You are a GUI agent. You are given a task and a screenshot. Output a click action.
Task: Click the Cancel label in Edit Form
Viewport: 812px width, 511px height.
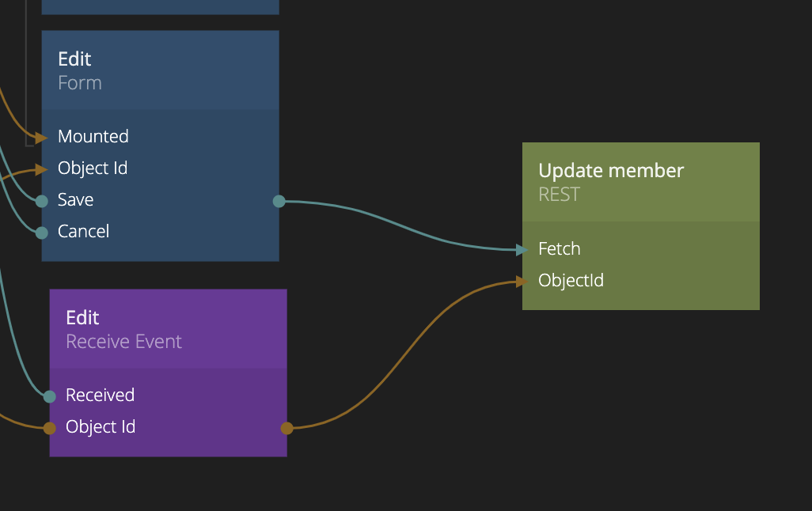click(83, 232)
